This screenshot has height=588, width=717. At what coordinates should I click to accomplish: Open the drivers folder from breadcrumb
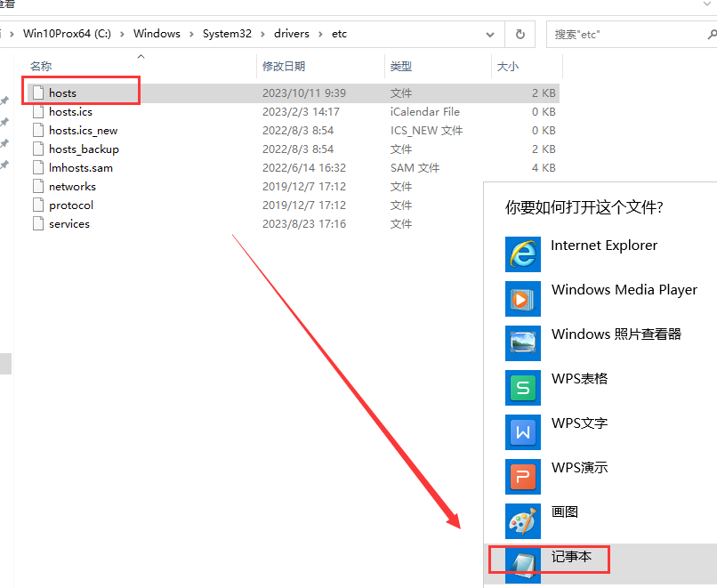tap(292, 34)
